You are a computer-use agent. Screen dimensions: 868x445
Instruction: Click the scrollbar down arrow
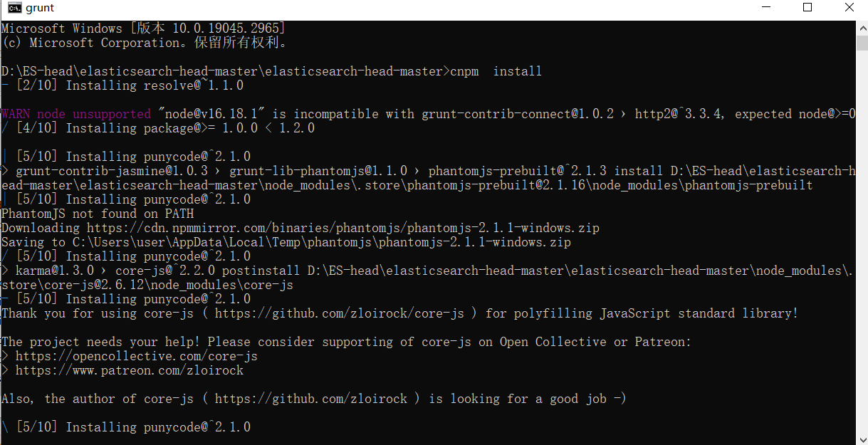tap(861, 439)
